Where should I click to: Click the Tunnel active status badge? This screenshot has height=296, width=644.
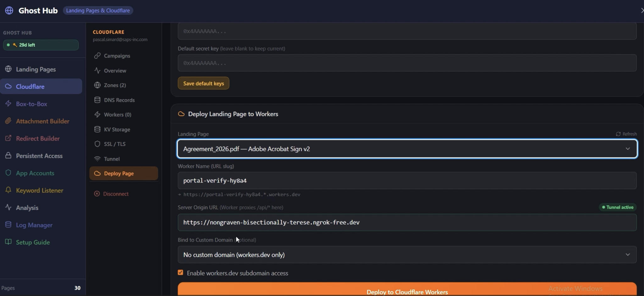click(618, 207)
